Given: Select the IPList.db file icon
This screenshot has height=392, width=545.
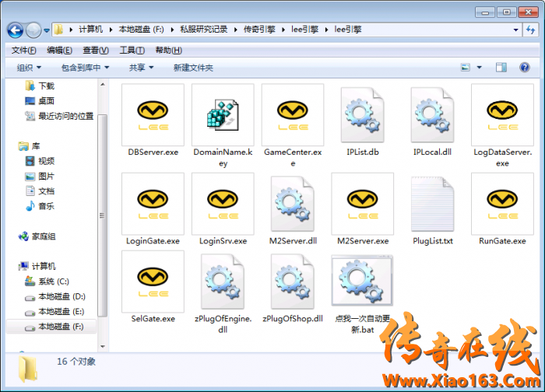Looking at the screenshot, I should 363,115.
